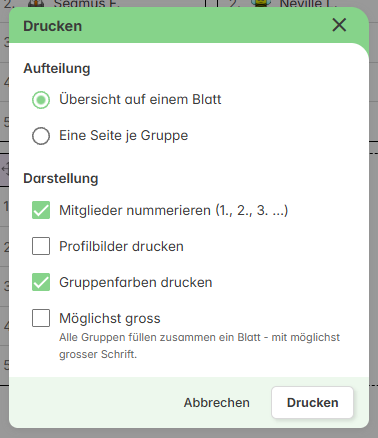The image size is (378, 438).
Task: Close the Drucken dialog with the X icon
Action: pyautogui.click(x=339, y=25)
